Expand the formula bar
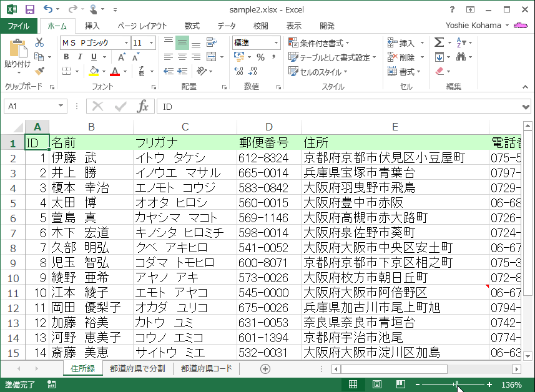The width and height of the screenshot is (535, 392). pos(526,107)
